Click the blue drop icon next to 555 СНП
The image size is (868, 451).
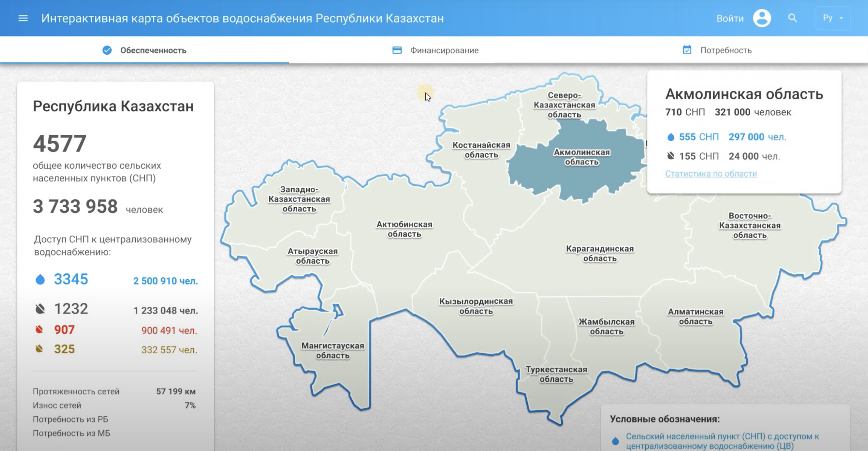click(x=671, y=137)
